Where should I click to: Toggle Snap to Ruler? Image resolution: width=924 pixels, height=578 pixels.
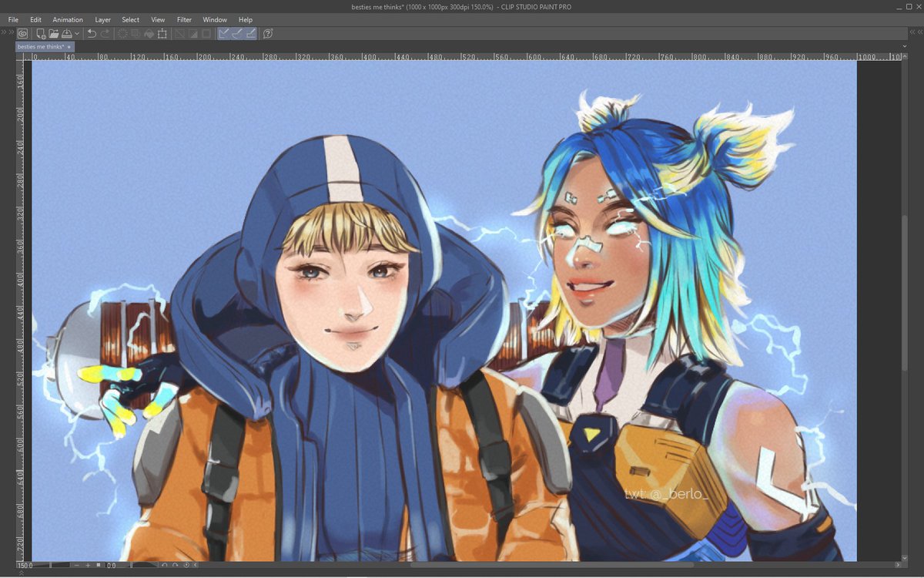224,33
